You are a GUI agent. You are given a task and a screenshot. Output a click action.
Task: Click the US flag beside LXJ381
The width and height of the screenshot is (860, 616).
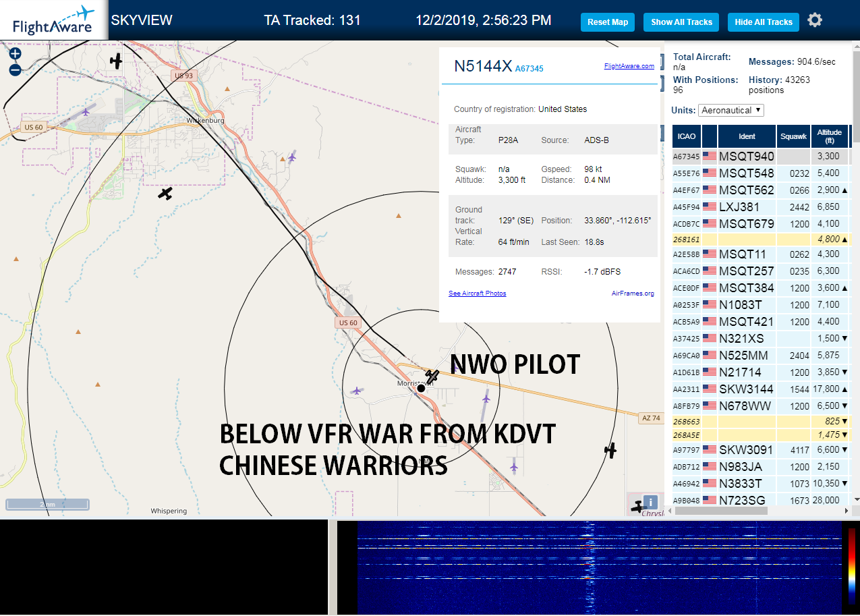(x=710, y=207)
